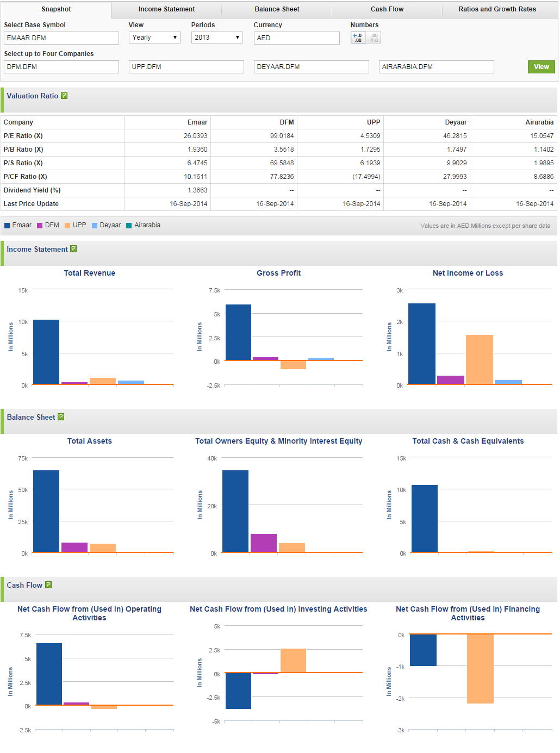Expand the Periods dropdown showing 2013
Viewport: 560px width, 753px height.
pyautogui.click(x=216, y=38)
